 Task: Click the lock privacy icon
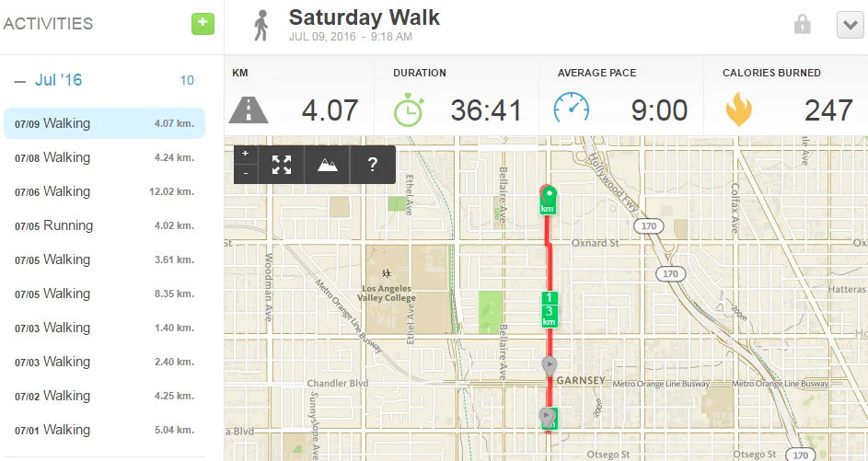[x=802, y=25]
